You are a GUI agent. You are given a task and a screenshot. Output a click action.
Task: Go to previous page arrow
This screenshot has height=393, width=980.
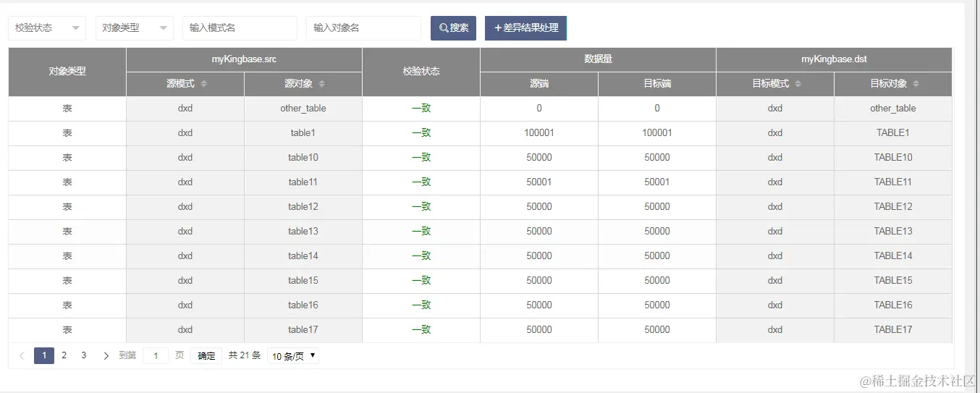point(22,355)
